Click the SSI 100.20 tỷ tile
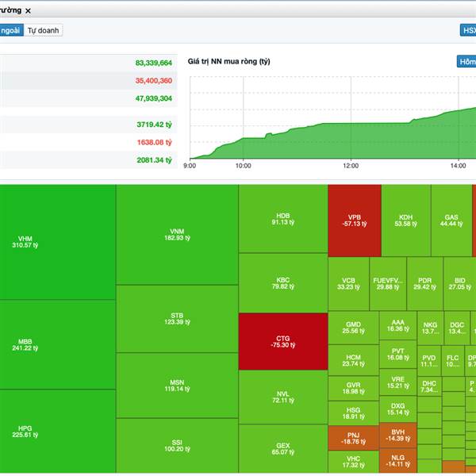Screen dimensions: 476x476 (x=177, y=446)
